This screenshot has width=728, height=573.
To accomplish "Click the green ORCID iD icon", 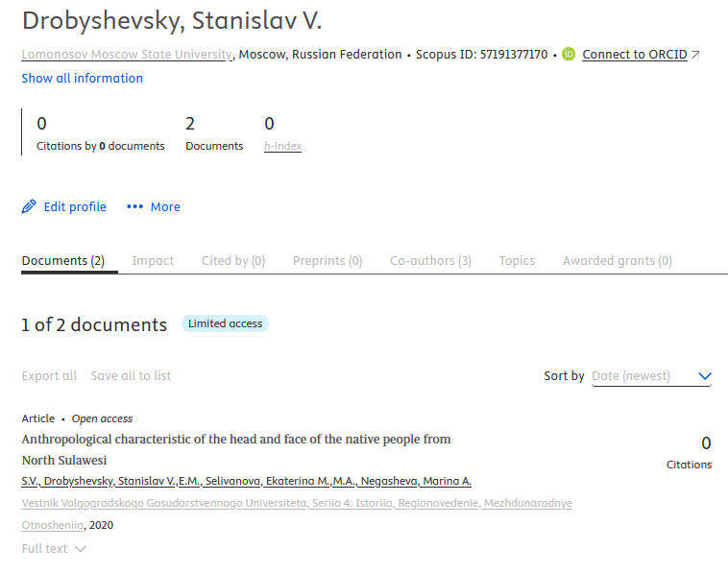I will (x=569, y=55).
